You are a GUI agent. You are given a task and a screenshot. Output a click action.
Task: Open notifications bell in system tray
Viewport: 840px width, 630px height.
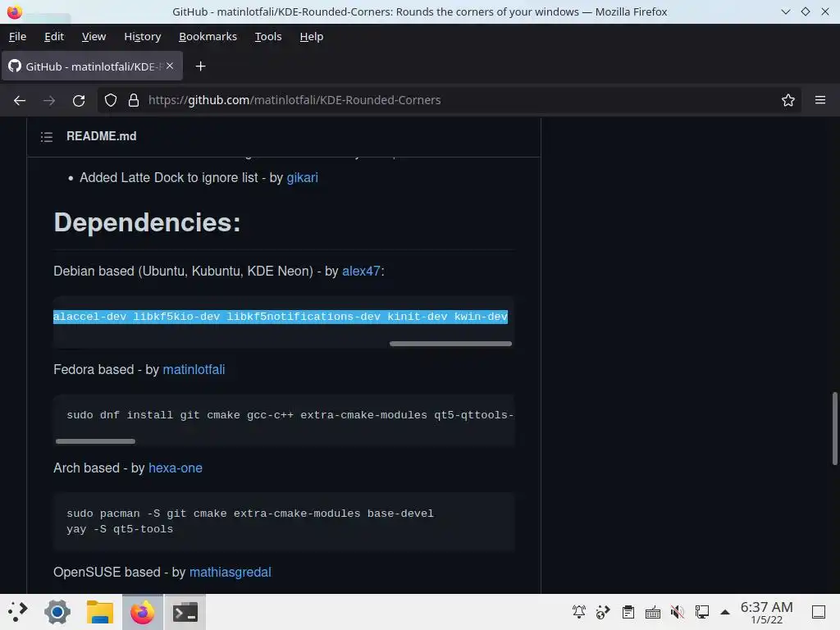point(578,612)
